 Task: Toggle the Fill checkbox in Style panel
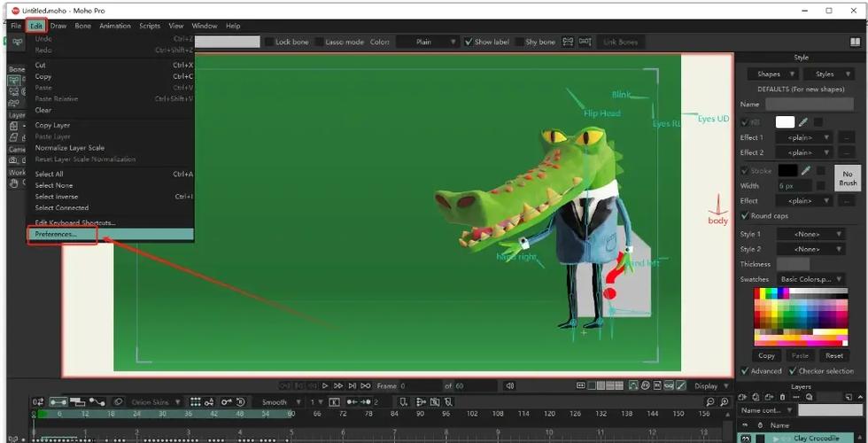pos(745,122)
